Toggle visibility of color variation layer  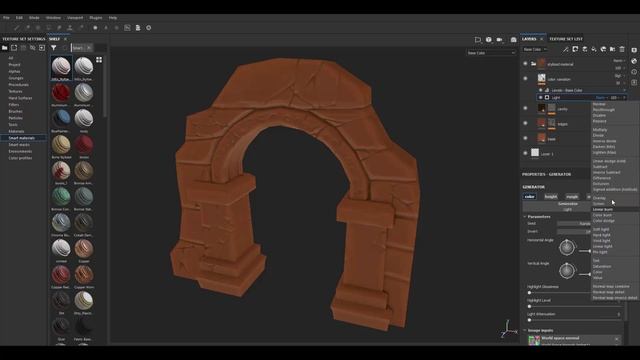525,78
